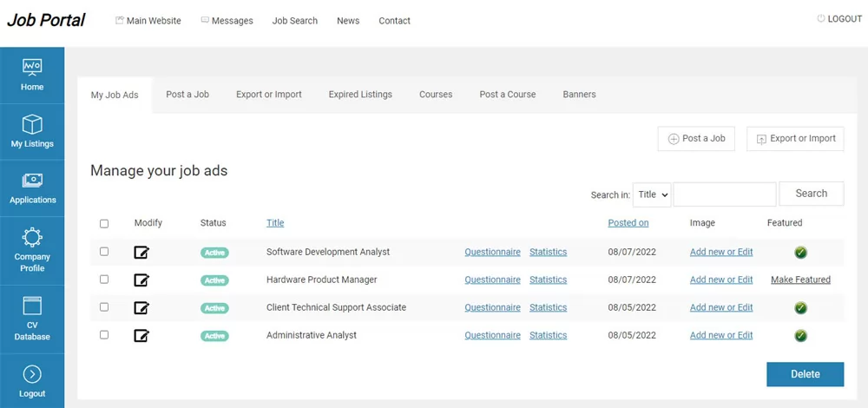Click the Job Portal logo
The width and height of the screenshot is (868, 408).
(46, 20)
